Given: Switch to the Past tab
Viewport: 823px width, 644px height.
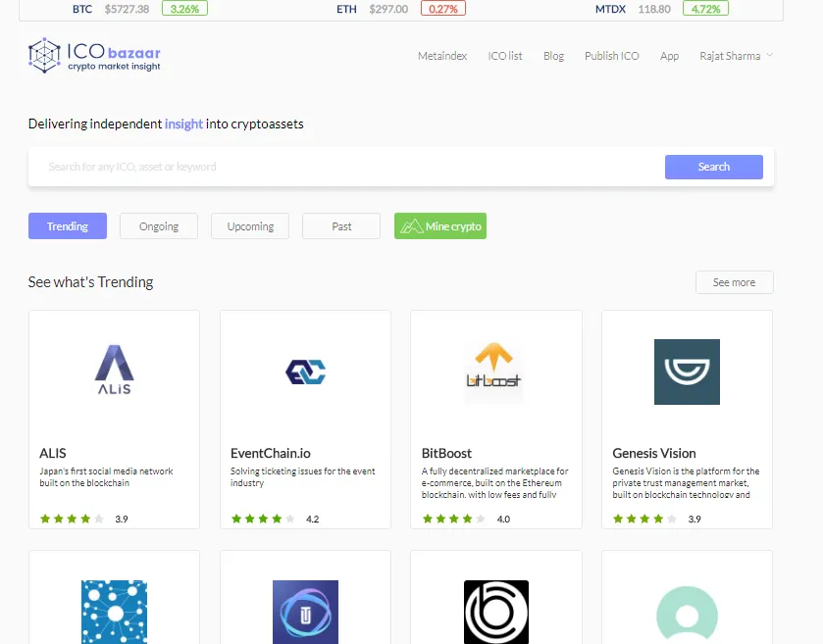Looking at the screenshot, I should pyautogui.click(x=341, y=226).
